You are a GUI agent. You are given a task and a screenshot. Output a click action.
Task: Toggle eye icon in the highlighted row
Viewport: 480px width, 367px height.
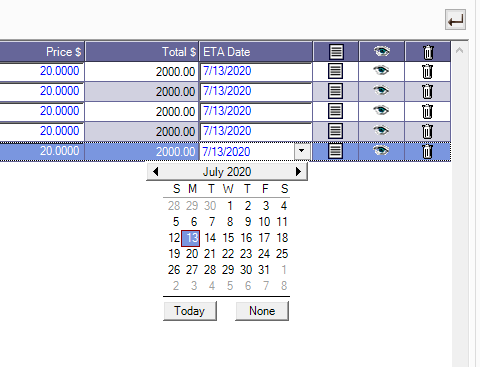coord(381,150)
